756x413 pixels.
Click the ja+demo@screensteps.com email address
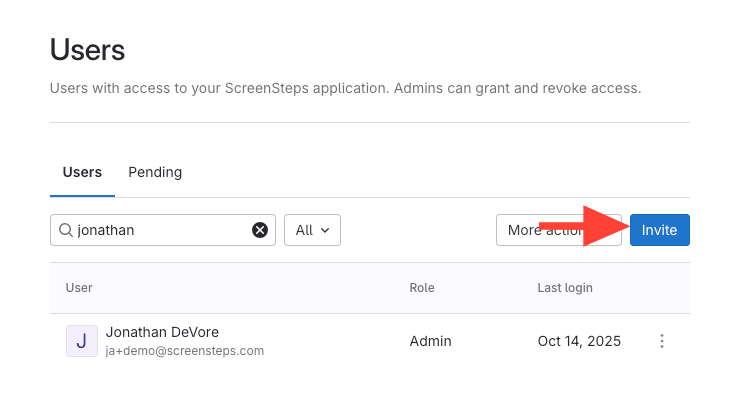tap(184, 351)
